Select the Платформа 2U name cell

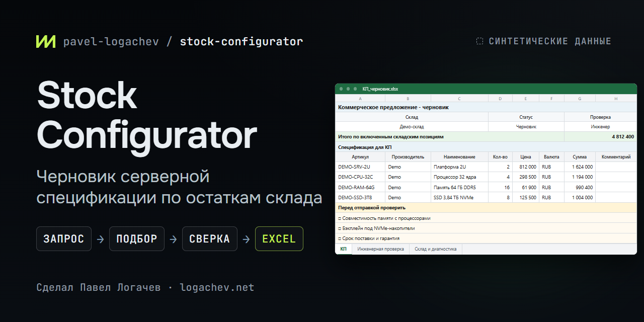pos(459,167)
